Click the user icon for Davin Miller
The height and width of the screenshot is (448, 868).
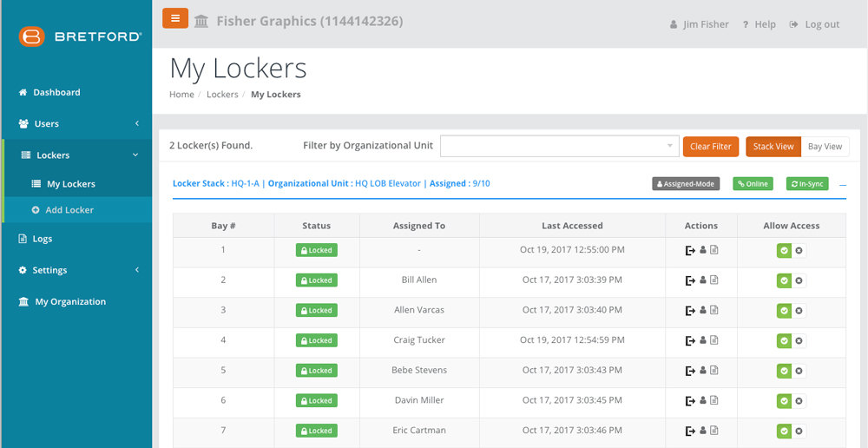click(703, 400)
